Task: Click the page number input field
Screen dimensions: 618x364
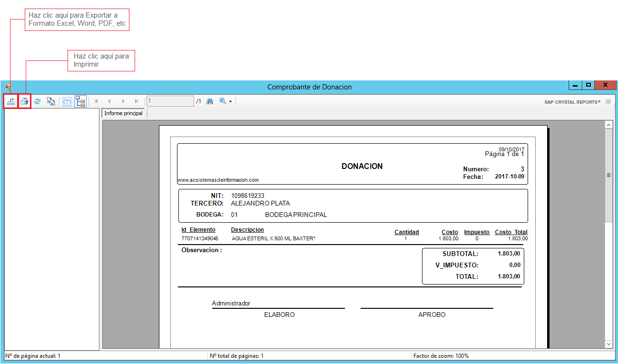Action: click(170, 101)
